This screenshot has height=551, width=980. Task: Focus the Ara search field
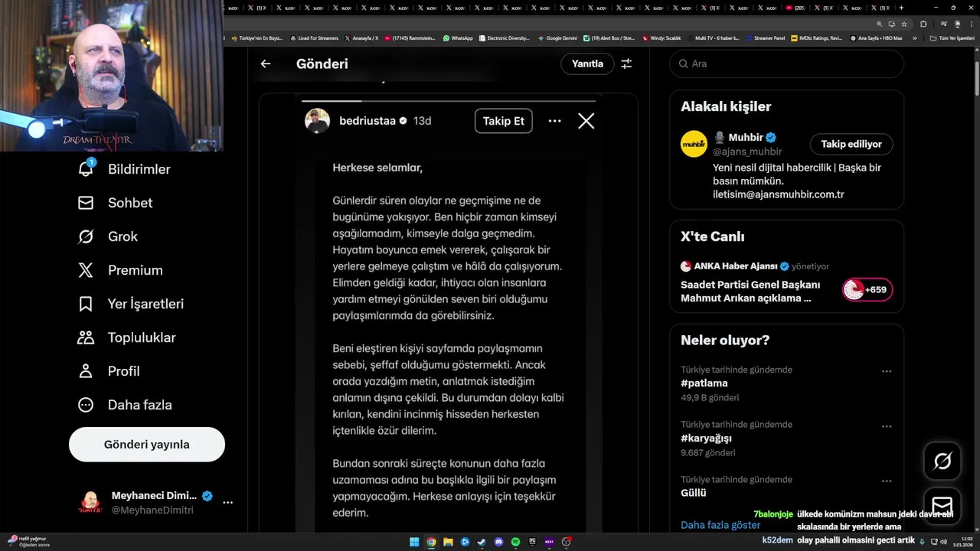[787, 64]
